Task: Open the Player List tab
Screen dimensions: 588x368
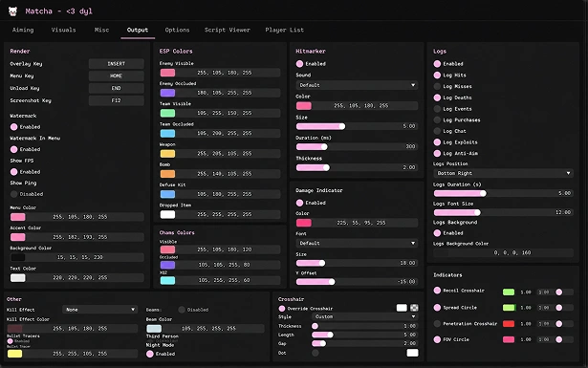Action: coord(285,30)
